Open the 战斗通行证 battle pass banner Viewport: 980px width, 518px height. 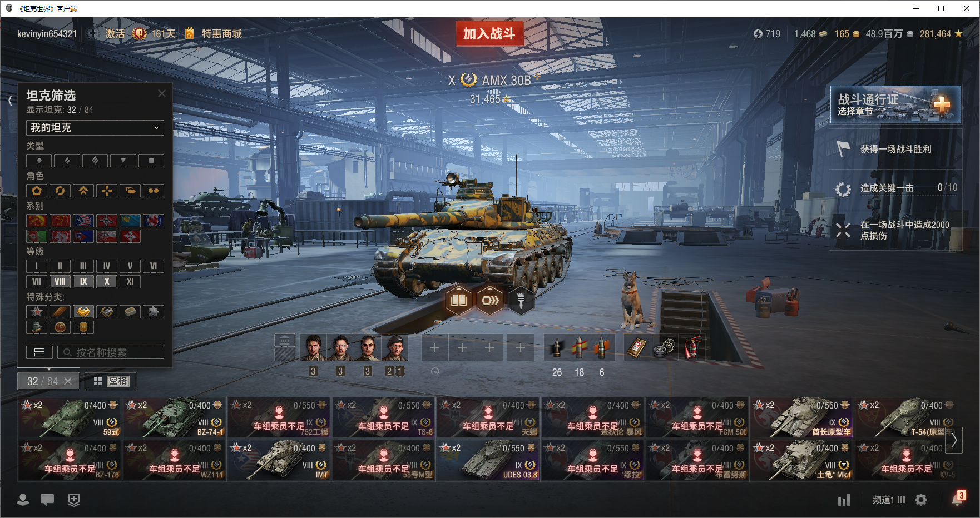(x=895, y=104)
